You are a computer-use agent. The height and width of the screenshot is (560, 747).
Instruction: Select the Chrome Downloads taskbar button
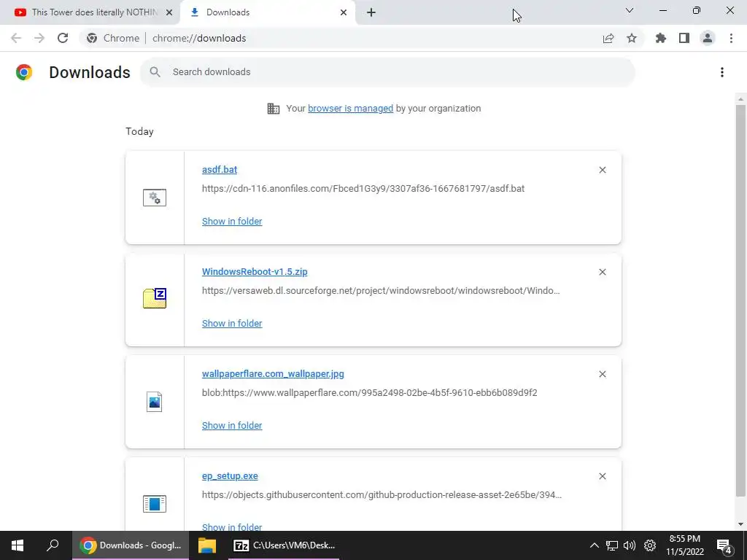131,545
